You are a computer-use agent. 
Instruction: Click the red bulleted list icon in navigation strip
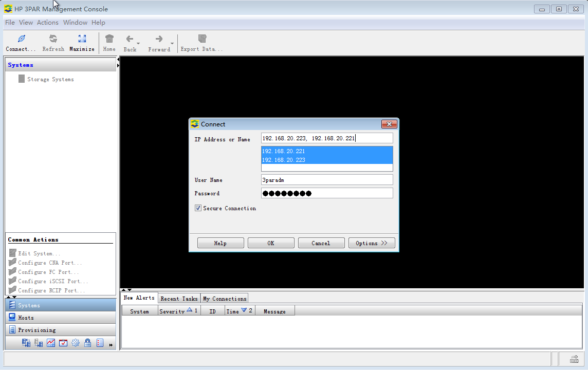click(x=100, y=343)
